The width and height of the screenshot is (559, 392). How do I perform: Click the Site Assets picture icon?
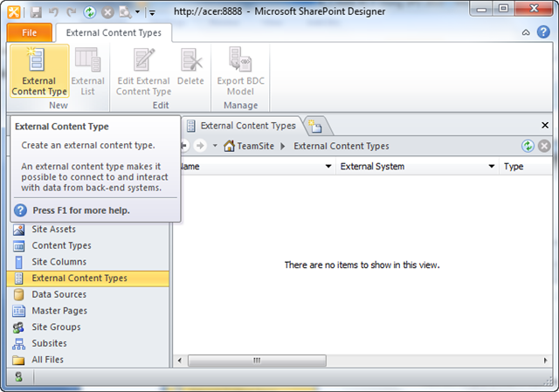coord(18,230)
